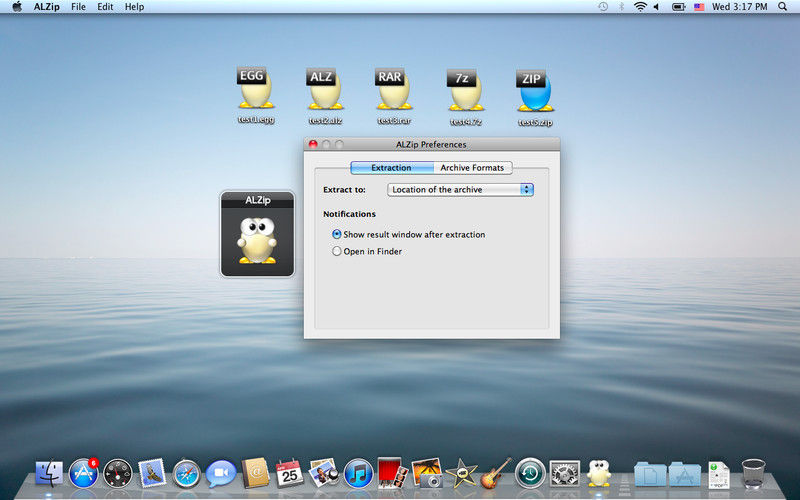Image resolution: width=800 pixels, height=500 pixels.
Task: Open the document file in Dock
Action: (719, 473)
